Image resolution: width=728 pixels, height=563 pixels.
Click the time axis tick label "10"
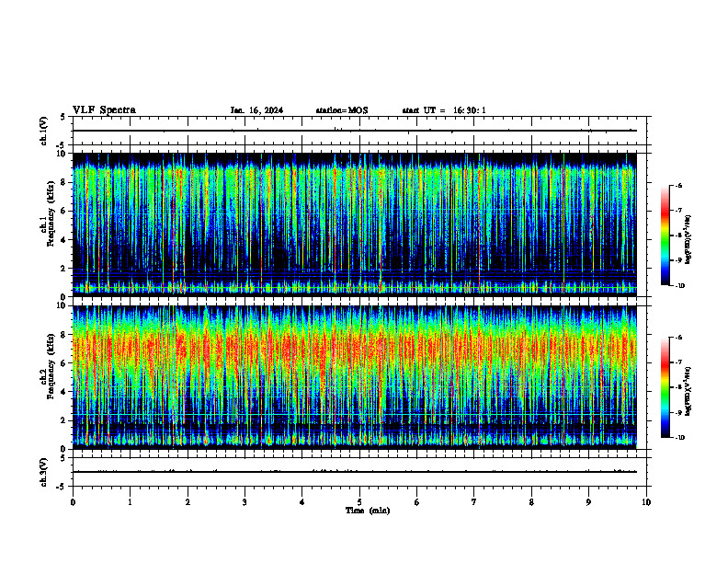coord(646,502)
